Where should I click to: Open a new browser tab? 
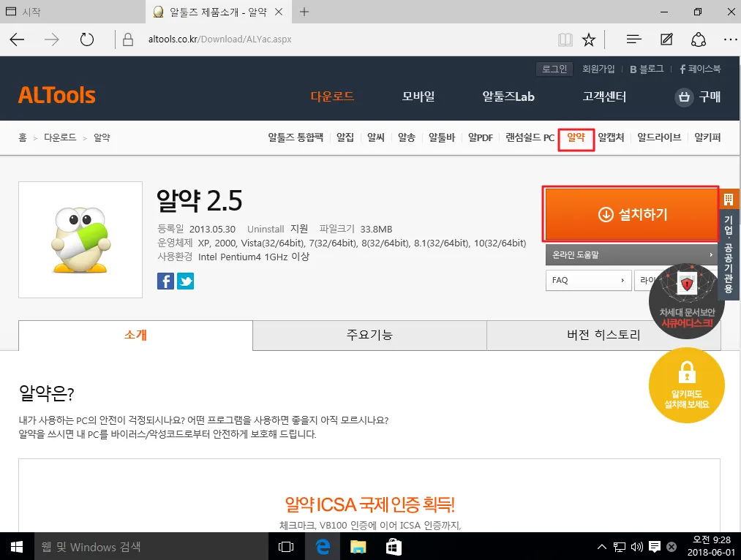304,12
